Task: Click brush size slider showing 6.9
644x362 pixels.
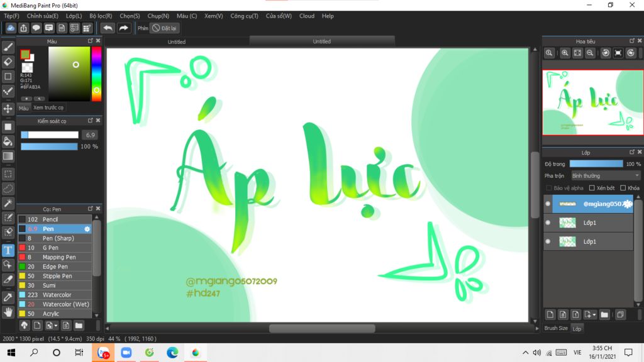Action: point(50,134)
